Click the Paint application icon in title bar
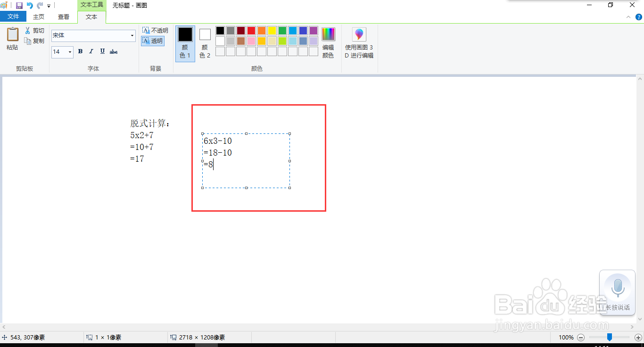The width and height of the screenshot is (644, 347). point(4,6)
